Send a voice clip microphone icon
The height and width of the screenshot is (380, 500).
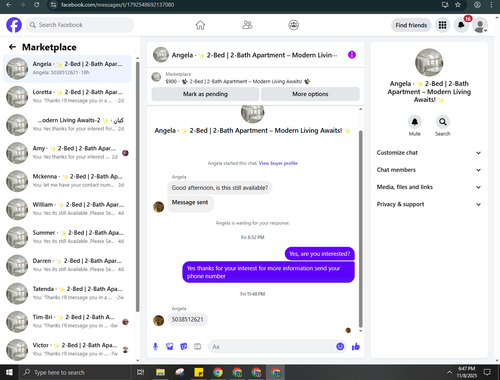tap(155, 347)
